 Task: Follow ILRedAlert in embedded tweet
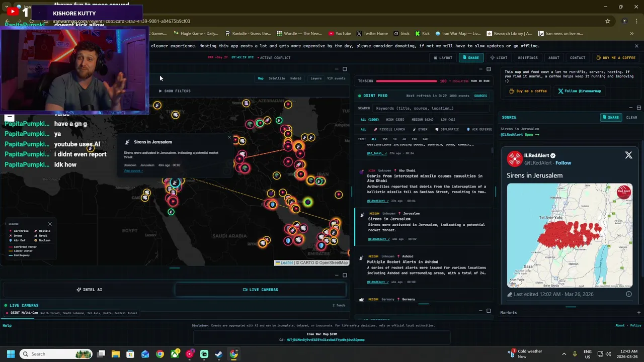click(x=563, y=163)
